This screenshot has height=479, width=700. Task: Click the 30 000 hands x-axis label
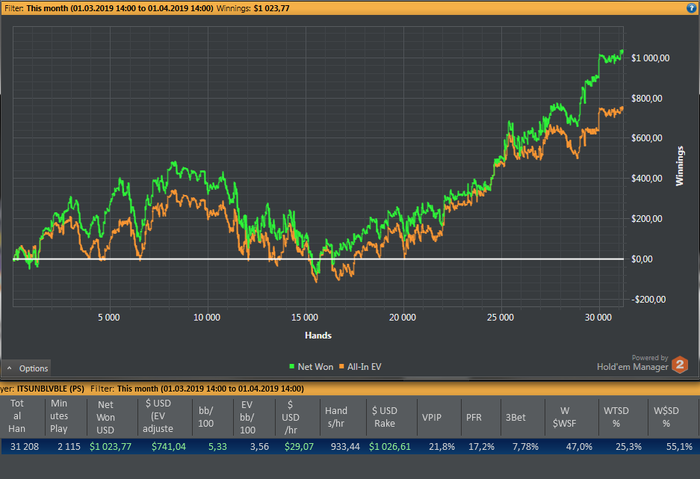coord(598,317)
